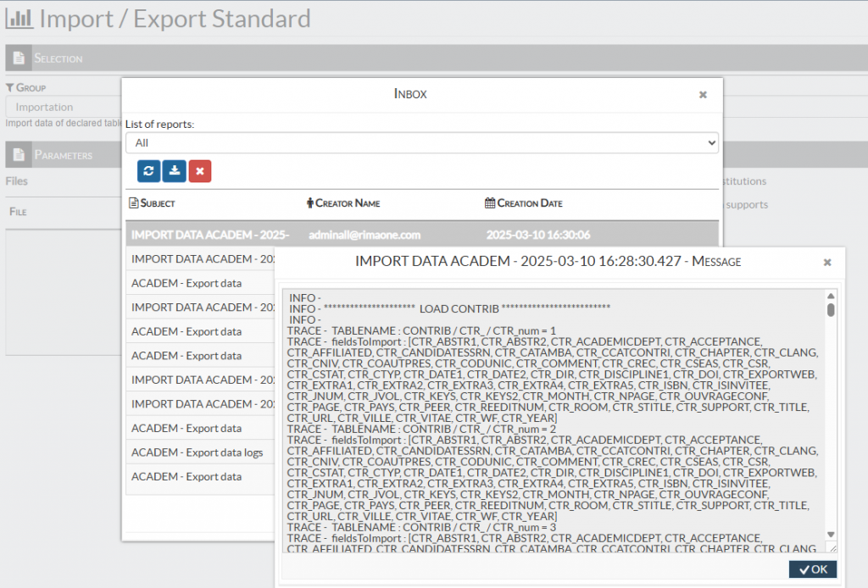Image resolution: width=868 pixels, height=588 pixels.
Task: Close the IMPORT DATA ACADEM message dialog
Action: click(827, 263)
